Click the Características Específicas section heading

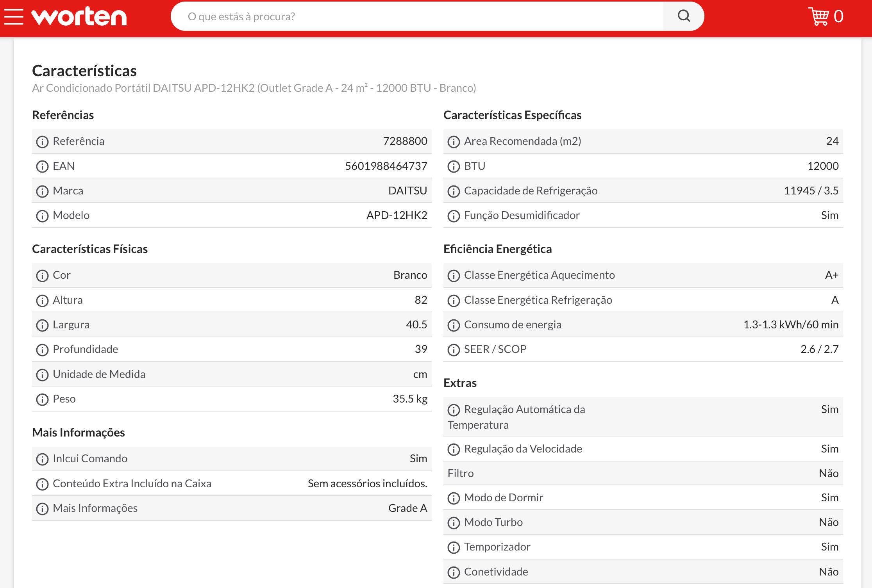coord(512,115)
